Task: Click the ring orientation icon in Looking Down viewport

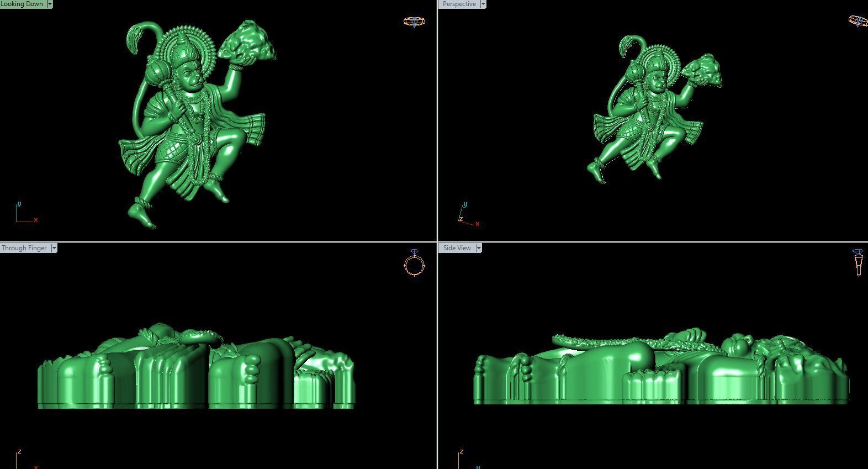Action: [414, 22]
